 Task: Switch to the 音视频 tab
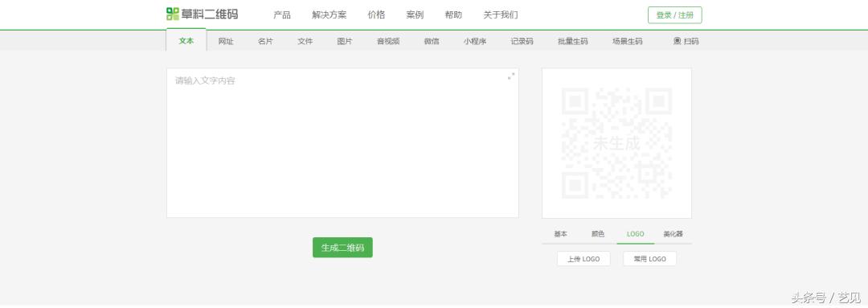pos(388,41)
